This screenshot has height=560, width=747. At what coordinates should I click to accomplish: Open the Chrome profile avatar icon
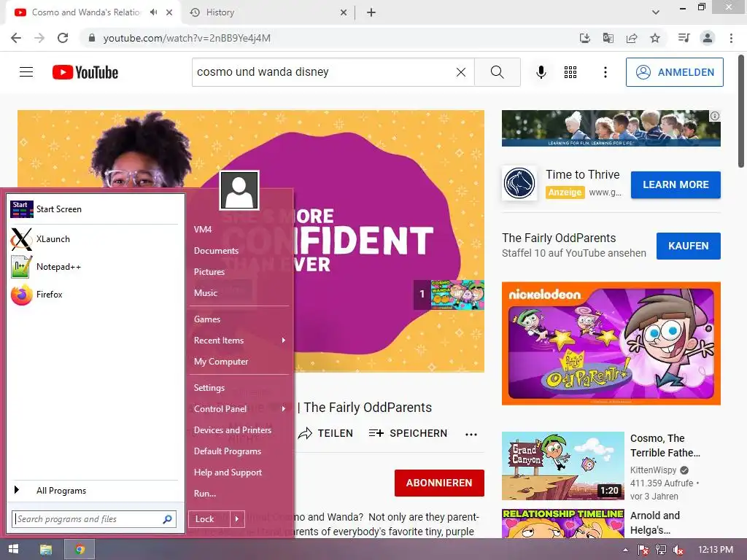(x=708, y=38)
